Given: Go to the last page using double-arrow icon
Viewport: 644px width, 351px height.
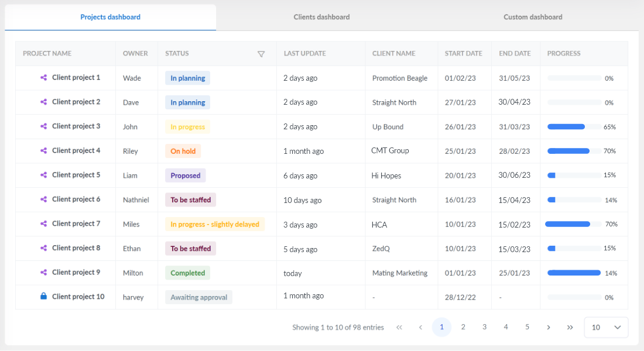Looking at the screenshot, I should 570,327.
